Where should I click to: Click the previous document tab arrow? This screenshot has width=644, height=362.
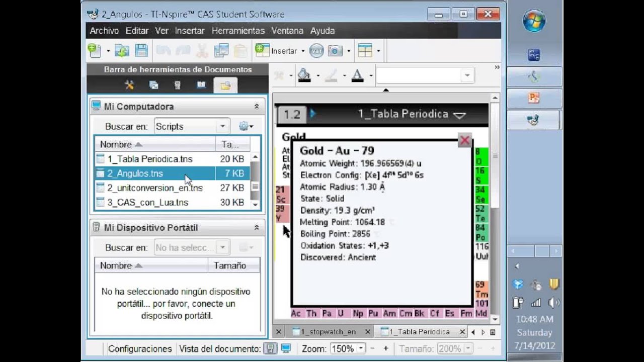[x=473, y=332]
